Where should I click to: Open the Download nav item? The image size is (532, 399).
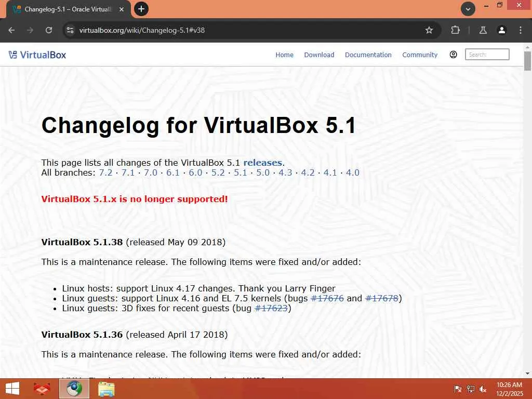pyautogui.click(x=319, y=55)
